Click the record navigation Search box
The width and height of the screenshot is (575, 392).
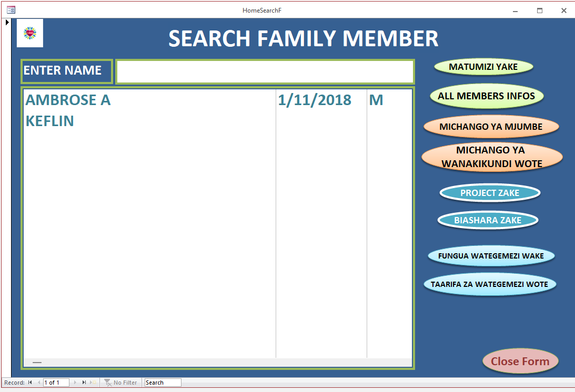(x=163, y=383)
